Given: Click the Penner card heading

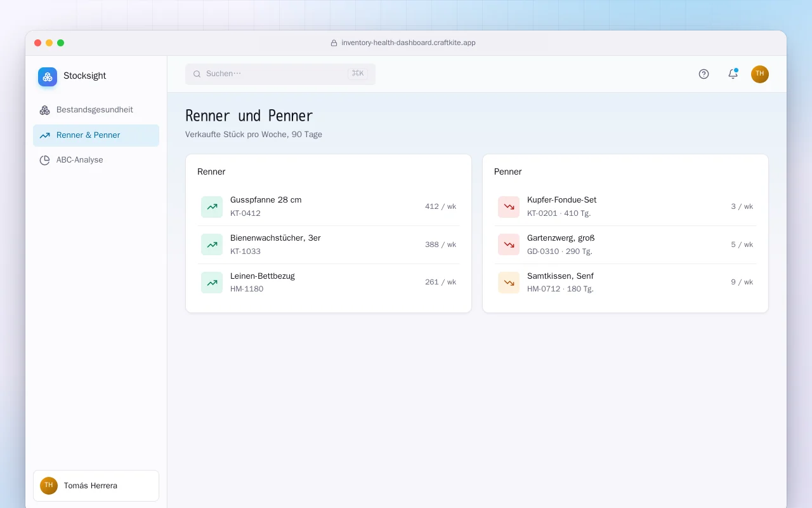Looking at the screenshot, I should point(508,171).
